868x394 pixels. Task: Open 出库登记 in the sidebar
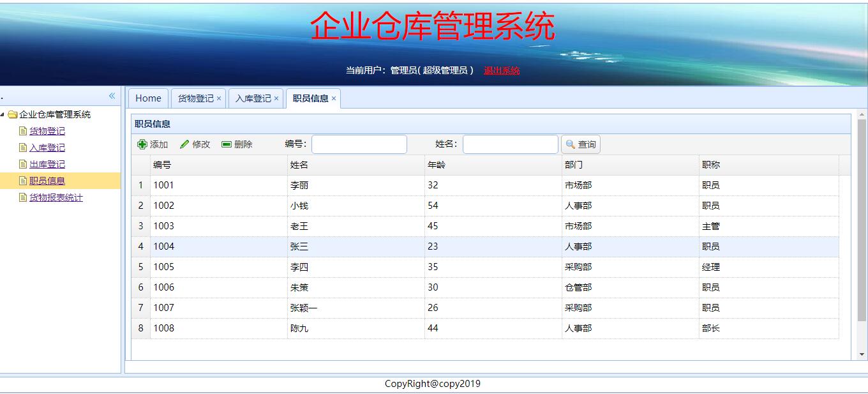tap(47, 164)
